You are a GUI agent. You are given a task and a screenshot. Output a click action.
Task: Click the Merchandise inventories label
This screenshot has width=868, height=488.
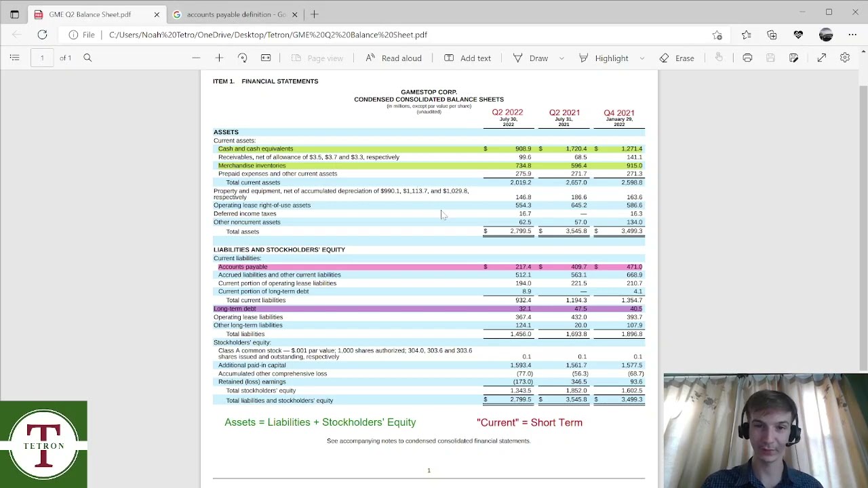[252, 165]
